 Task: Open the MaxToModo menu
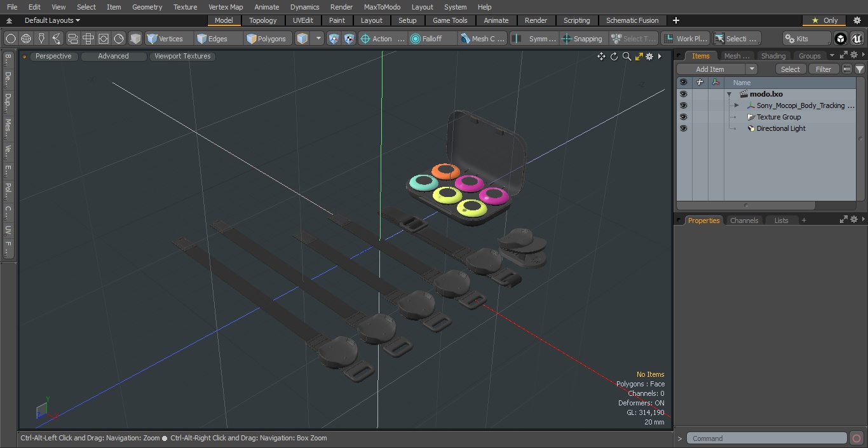(x=382, y=7)
